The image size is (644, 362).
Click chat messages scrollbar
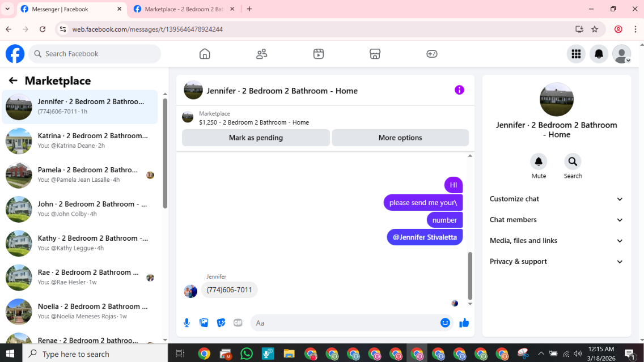coord(470,276)
